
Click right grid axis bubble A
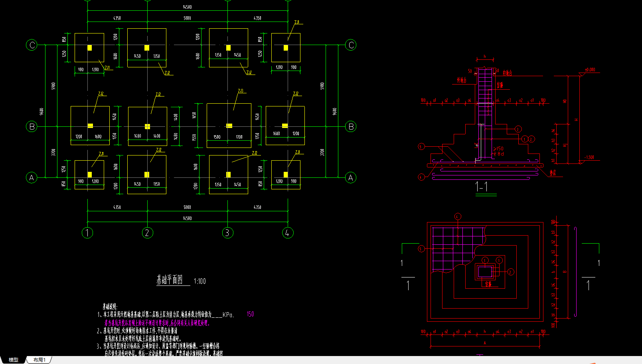(351, 177)
